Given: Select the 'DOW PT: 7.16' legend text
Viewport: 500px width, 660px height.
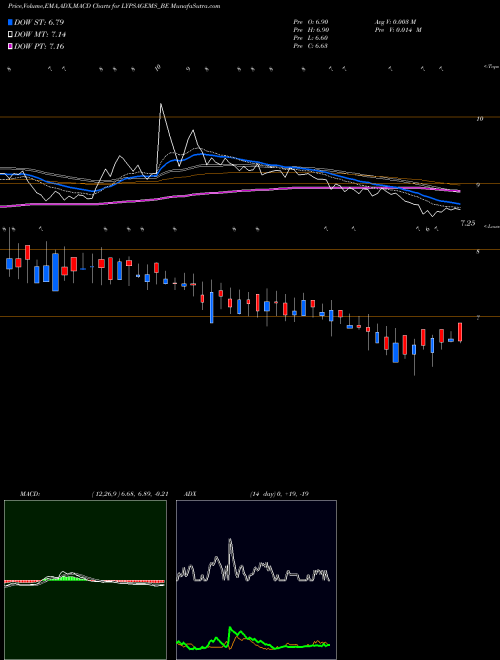Looking at the screenshot, I should tap(39, 46).
